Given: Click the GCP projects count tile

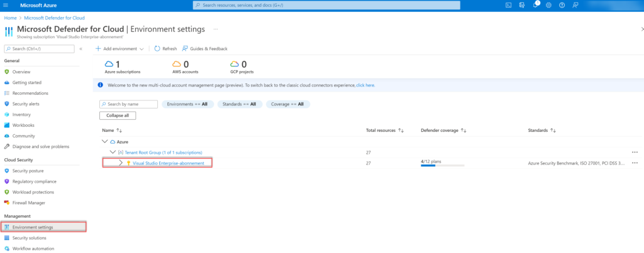Looking at the screenshot, I should [x=242, y=67].
